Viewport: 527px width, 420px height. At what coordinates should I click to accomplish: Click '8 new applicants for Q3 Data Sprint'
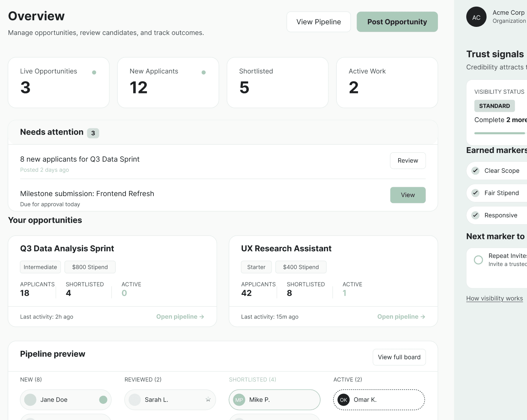coord(80,159)
